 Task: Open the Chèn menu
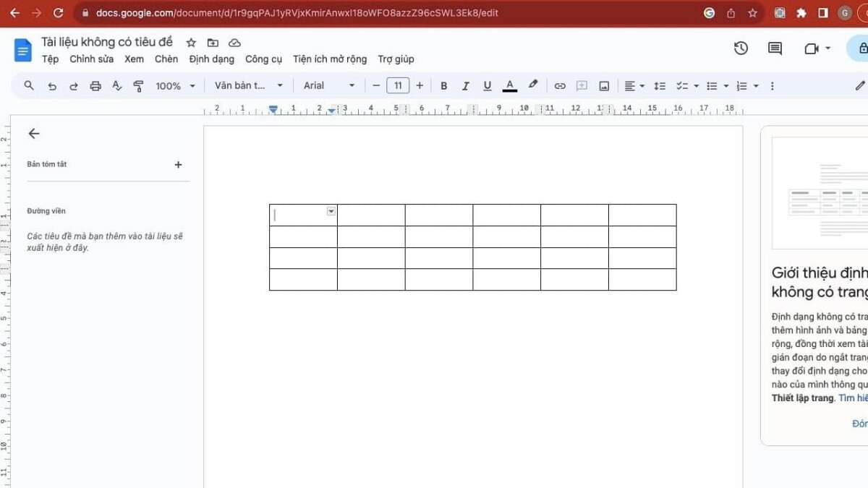tap(166, 59)
